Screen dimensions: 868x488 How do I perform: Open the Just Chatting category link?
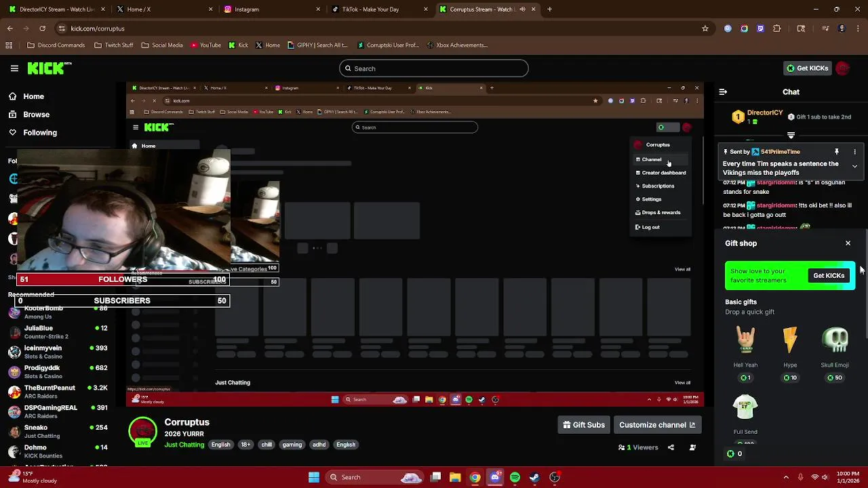tap(184, 445)
